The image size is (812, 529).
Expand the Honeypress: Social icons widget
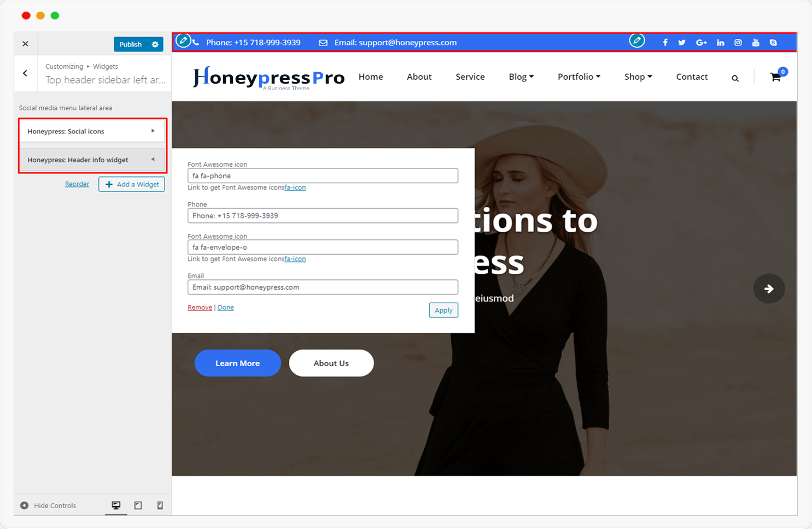click(x=92, y=131)
